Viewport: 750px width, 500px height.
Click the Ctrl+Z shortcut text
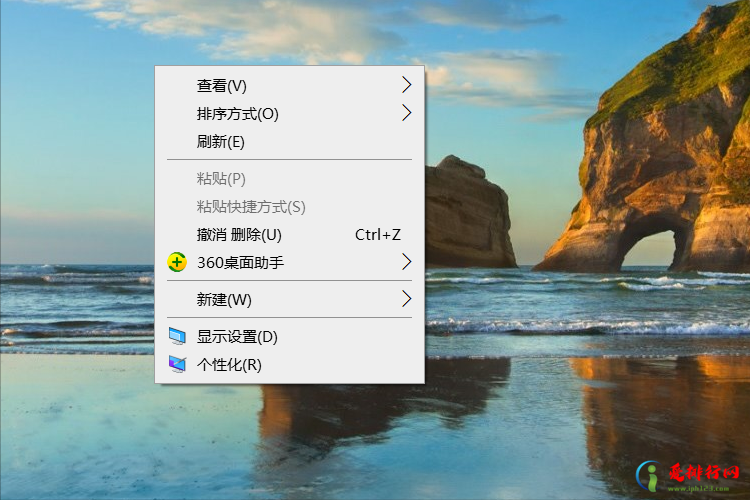(x=378, y=234)
